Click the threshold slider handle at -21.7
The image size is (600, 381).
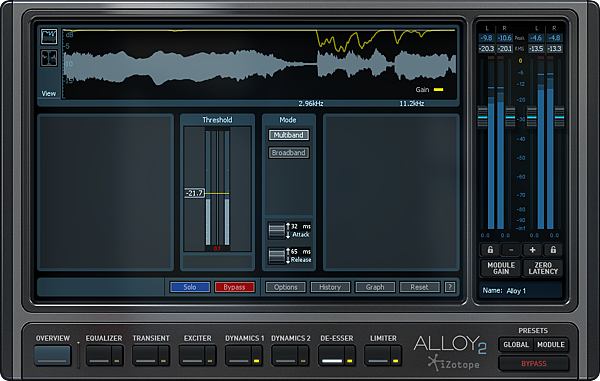click(194, 193)
